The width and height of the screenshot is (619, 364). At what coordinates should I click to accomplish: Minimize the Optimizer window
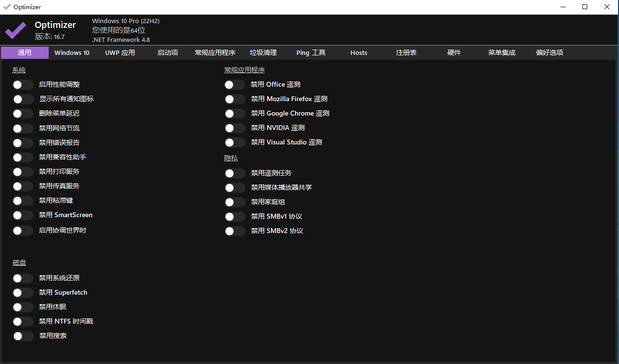563,7
